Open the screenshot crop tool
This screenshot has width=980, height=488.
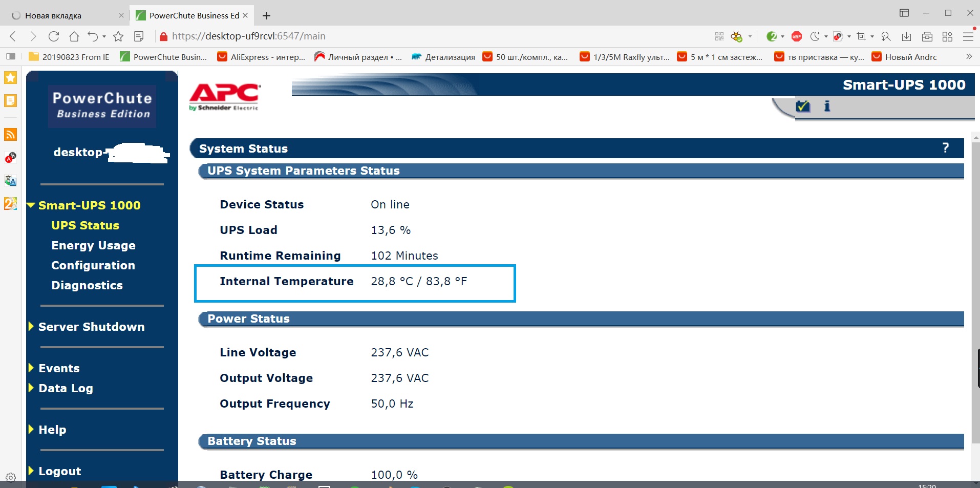pos(861,36)
